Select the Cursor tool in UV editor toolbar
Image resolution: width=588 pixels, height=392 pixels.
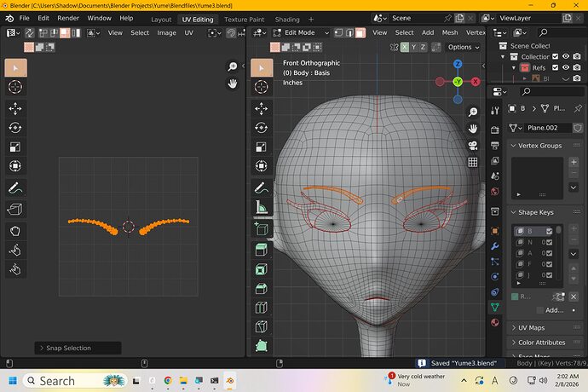point(15,87)
